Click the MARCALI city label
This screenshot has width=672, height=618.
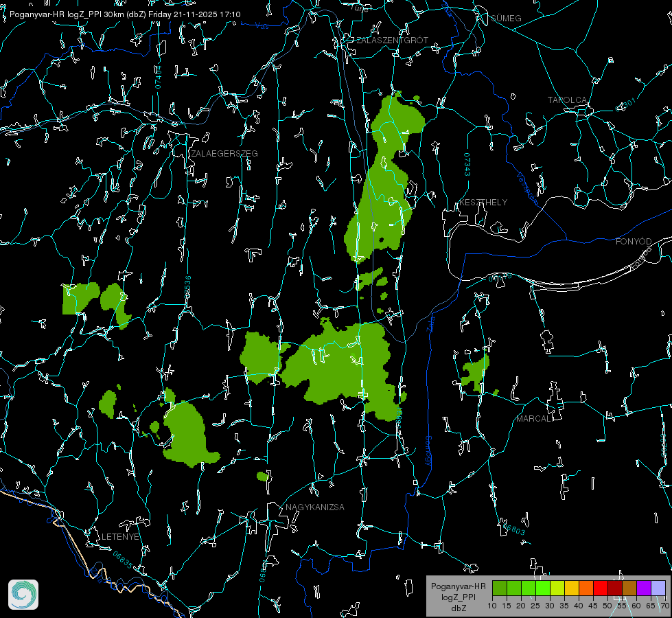(534, 419)
